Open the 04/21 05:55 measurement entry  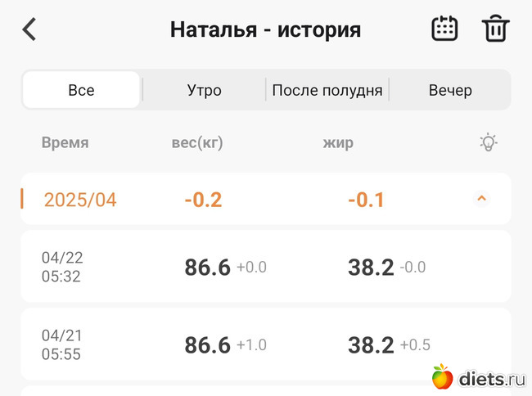(266, 344)
